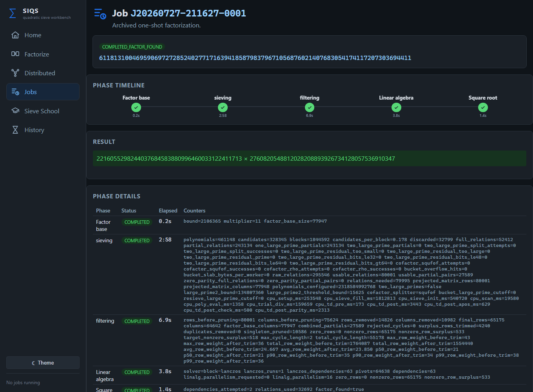This screenshot has width=533, height=392.
Task: Click the Linear algebra checkmark marker
Action: point(396,107)
